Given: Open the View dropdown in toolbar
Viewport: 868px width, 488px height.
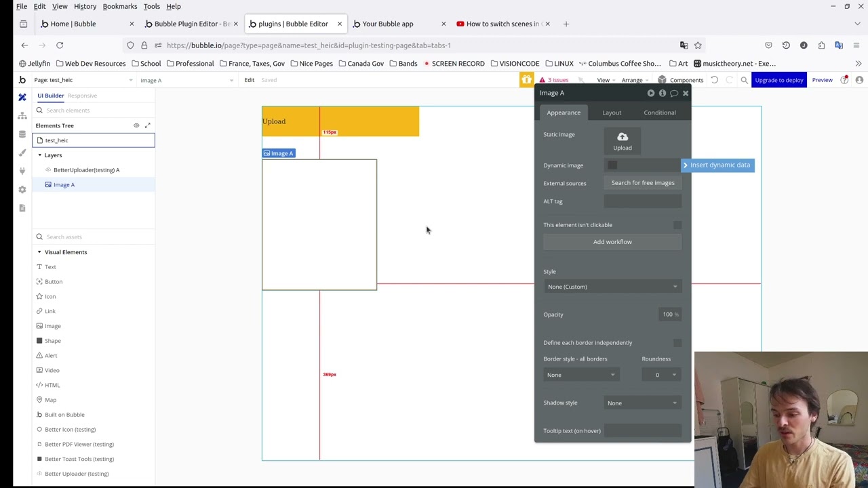Looking at the screenshot, I should pyautogui.click(x=606, y=80).
